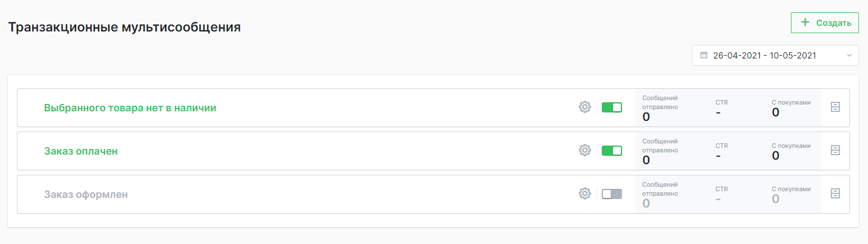Image resolution: width=868 pixels, height=244 pixels.
Task: Expand the date range dropdown arrow
Action: [849, 56]
